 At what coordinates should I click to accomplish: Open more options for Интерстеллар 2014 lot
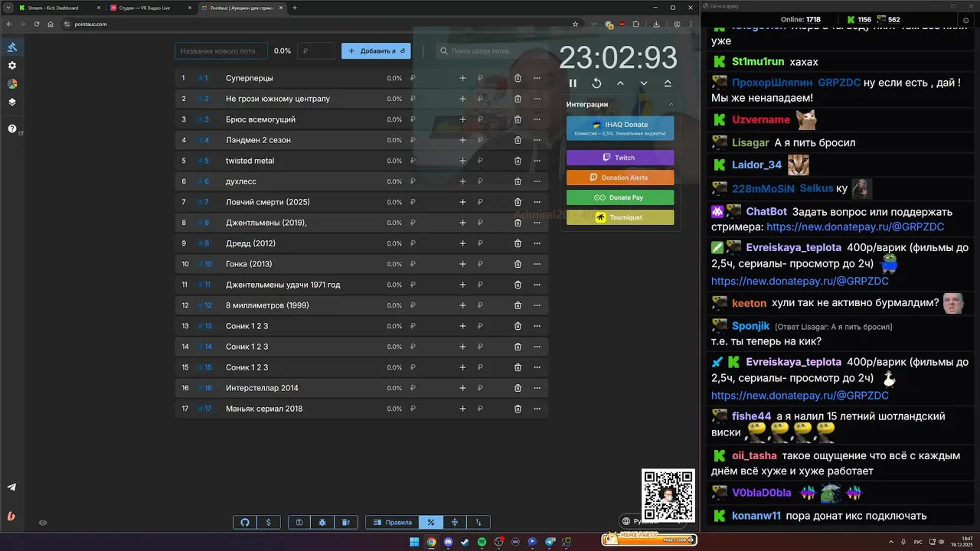[x=537, y=388]
